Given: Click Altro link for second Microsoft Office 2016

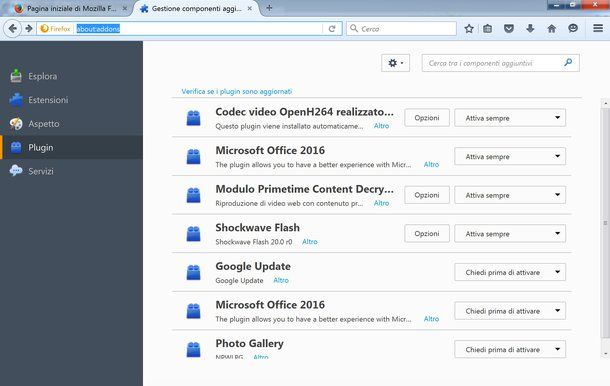Looking at the screenshot, I should click(431, 319).
